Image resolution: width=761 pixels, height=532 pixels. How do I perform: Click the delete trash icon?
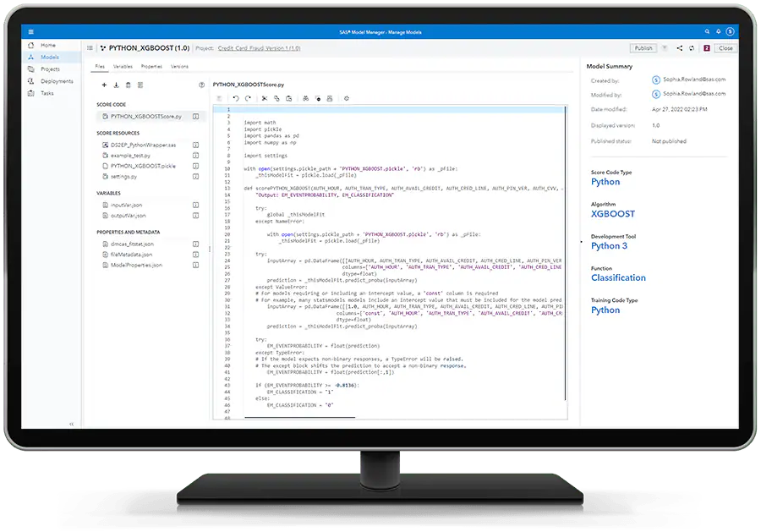coord(129,85)
